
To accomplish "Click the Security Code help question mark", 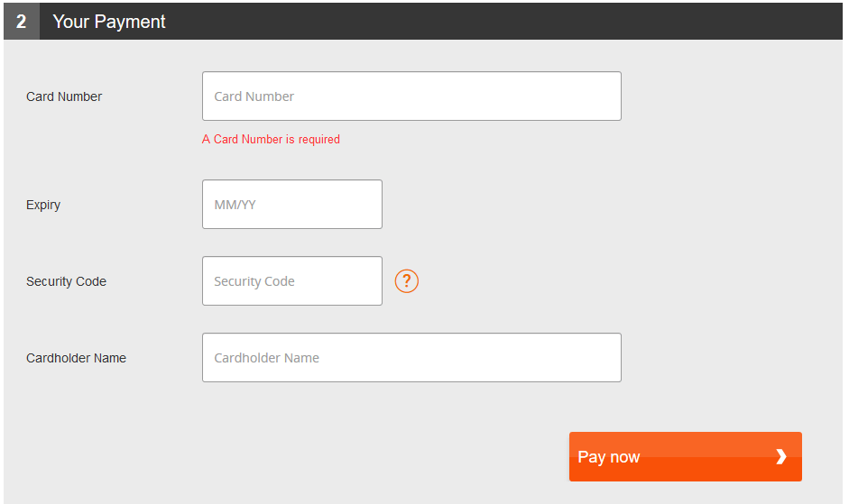I will click(407, 281).
